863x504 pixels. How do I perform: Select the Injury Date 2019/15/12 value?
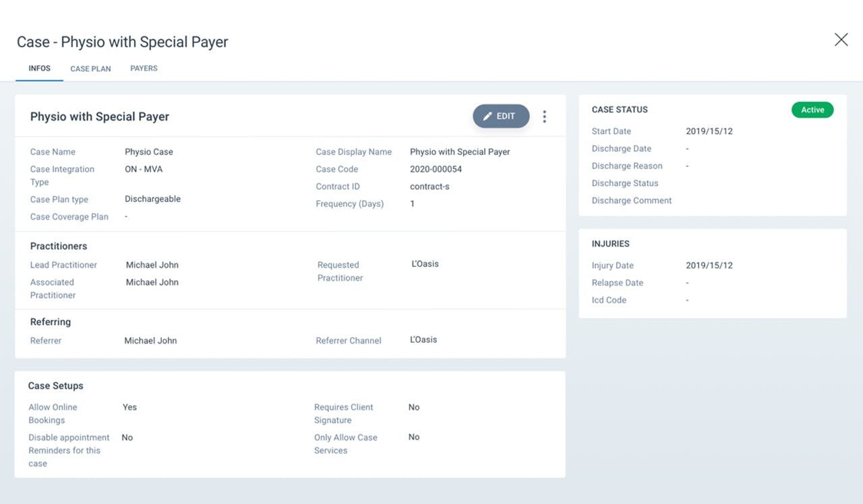(709, 265)
